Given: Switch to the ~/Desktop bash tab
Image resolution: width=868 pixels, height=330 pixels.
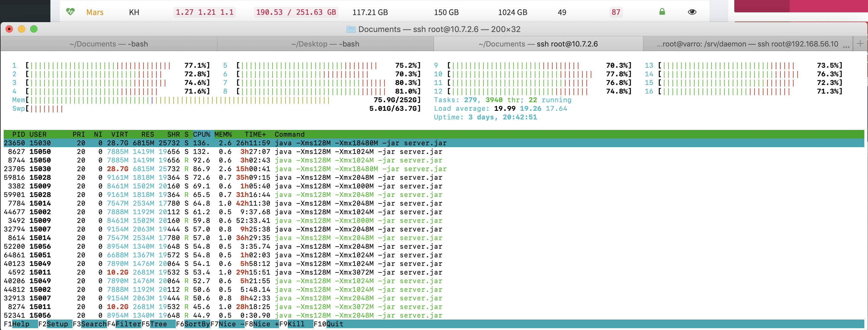Looking at the screenshot, I should coord(325,44).
